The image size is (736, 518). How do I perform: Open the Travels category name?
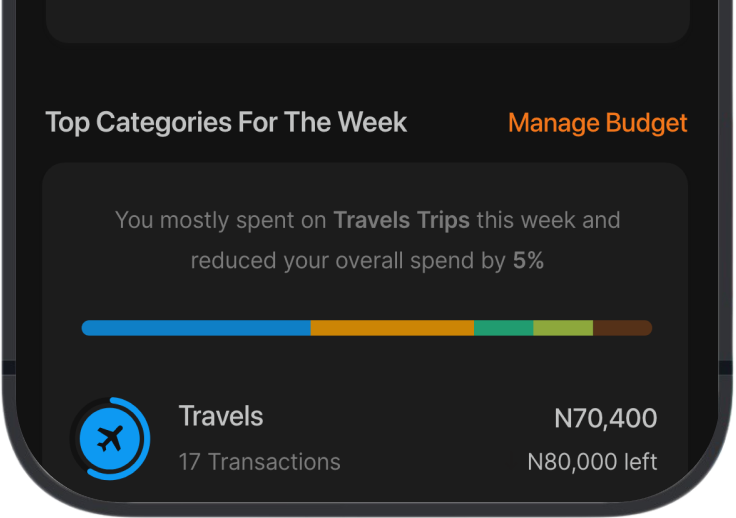coord(221,416)
